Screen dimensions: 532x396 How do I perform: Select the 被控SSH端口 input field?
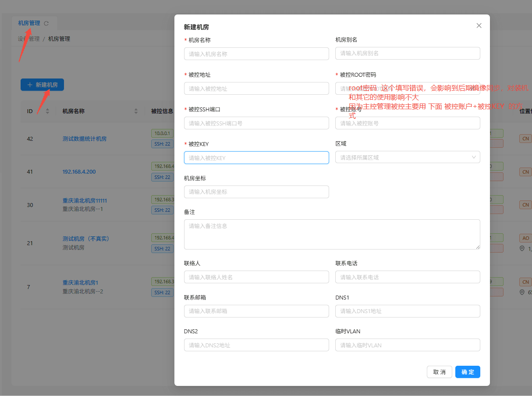coord(256,123)
